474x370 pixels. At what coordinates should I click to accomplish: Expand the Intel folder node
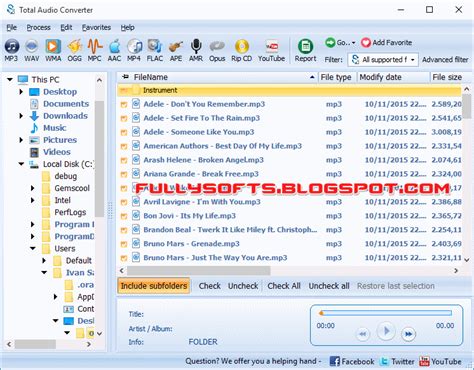tap(32, 200)
